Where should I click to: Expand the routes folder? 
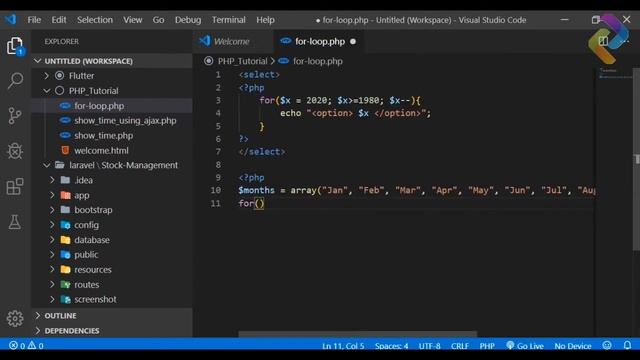(x=52, y=284)
